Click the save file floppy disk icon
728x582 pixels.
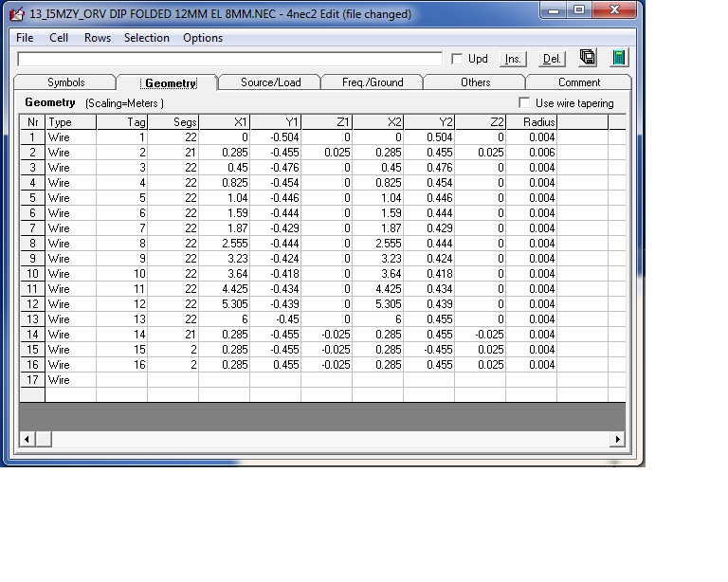588,58
